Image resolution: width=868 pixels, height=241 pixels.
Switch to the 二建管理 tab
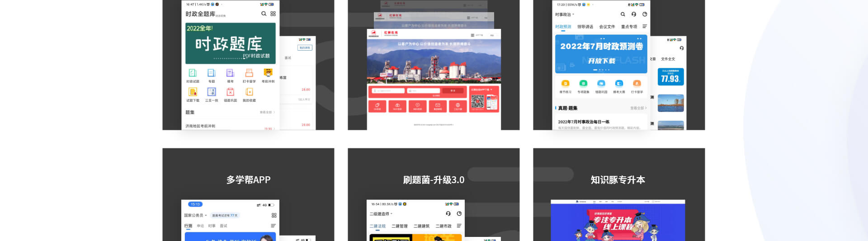point(400,226)
